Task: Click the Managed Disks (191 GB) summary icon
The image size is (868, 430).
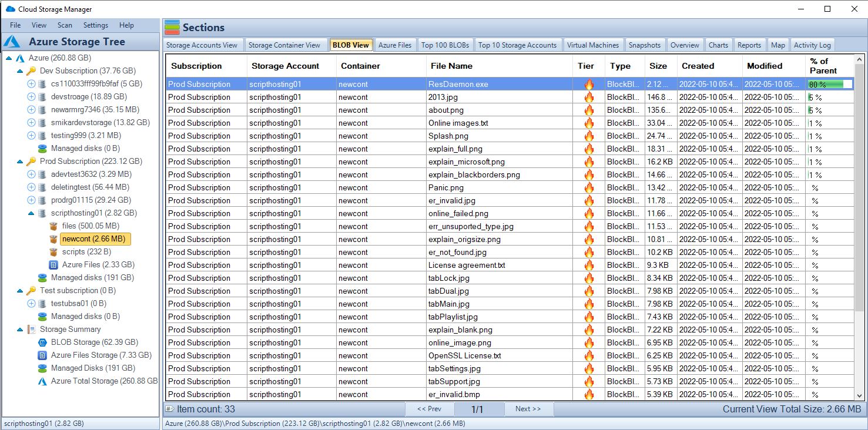Action: (42, 368)
